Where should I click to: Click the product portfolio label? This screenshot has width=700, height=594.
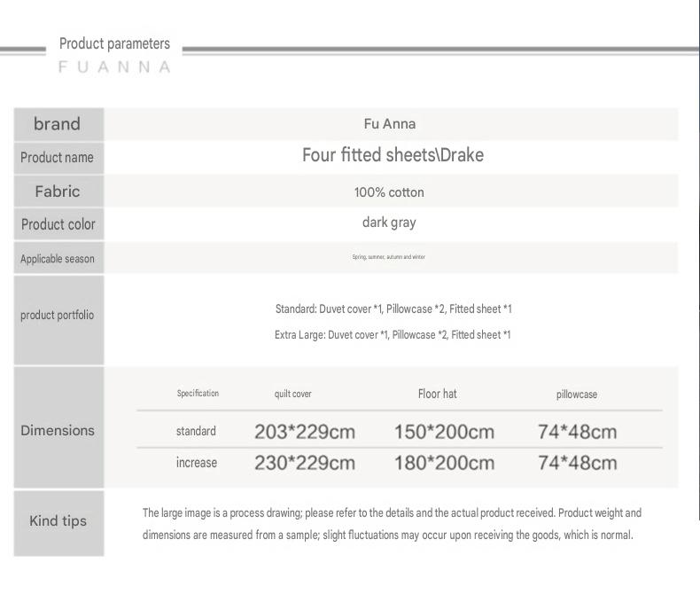[x=57, y=316]
